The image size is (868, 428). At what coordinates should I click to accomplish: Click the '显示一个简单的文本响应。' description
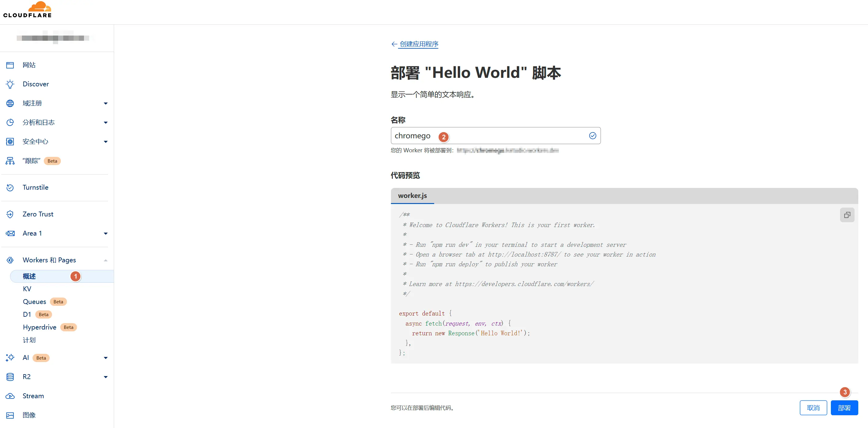(x=434, y=95)
